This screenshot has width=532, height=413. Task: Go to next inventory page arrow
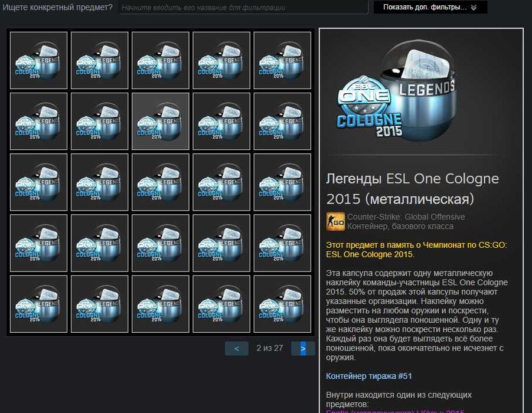click(x=303, y=349)
